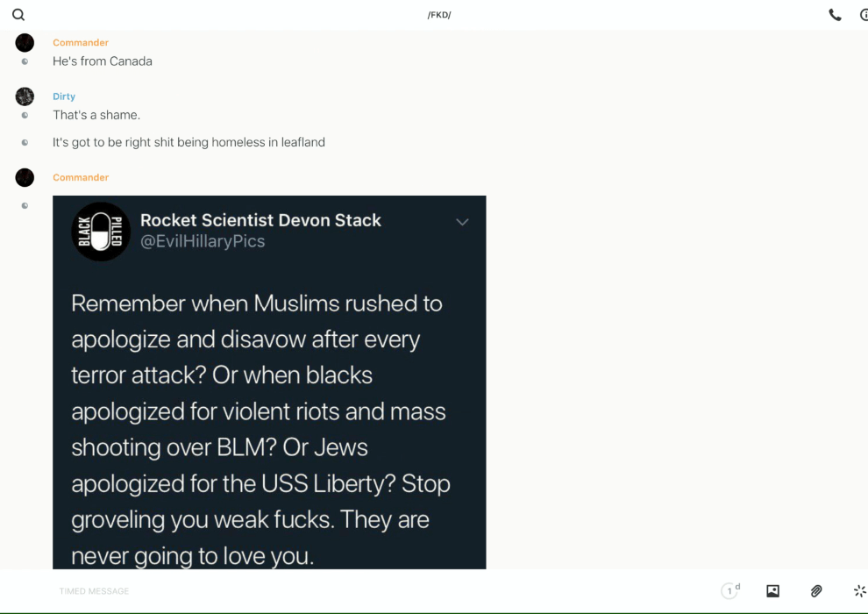Send a ping with the burst icon
Image resolution: width=868 pixels, height=614 pixels.
tap(859, 591)
